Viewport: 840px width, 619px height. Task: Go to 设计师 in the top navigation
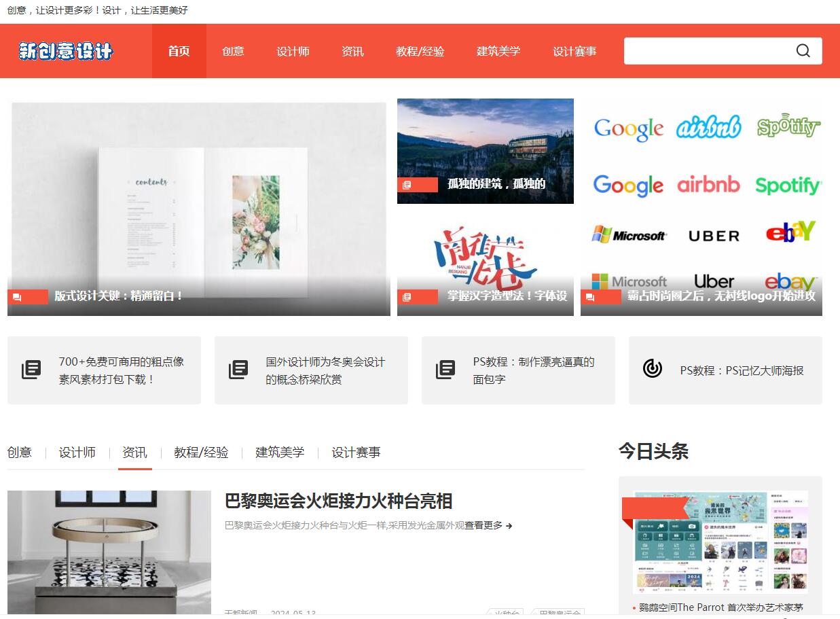[293, 51]
